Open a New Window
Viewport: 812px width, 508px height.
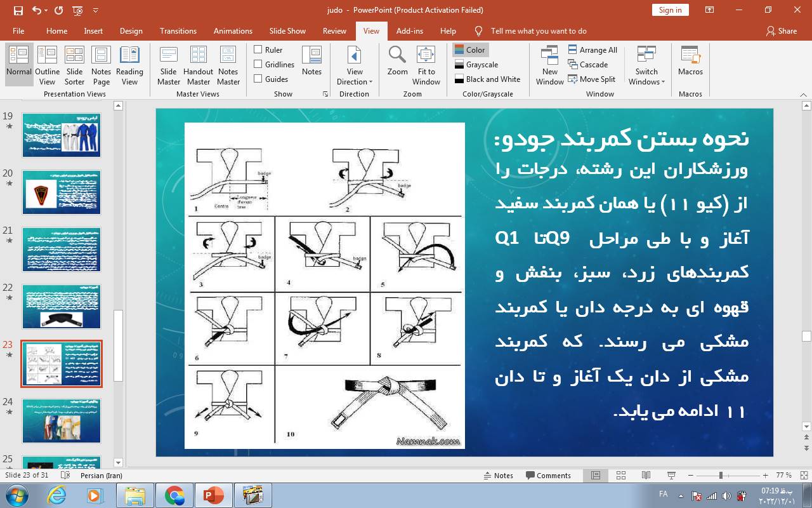(549, 65)
